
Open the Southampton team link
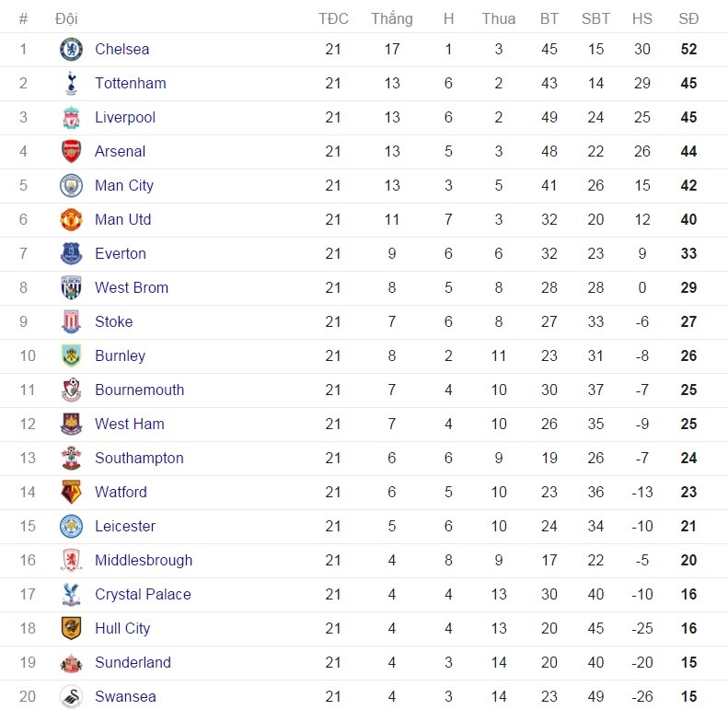(139, 459)
